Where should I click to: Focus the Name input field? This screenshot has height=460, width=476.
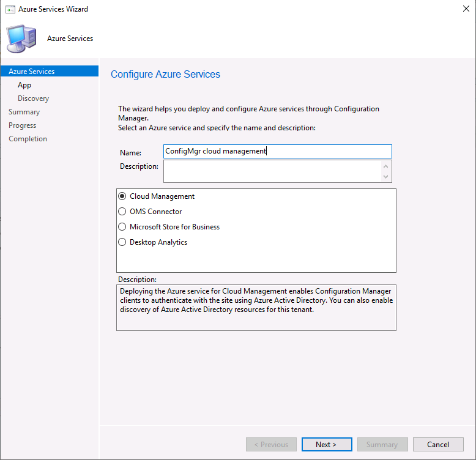[278, 151]
